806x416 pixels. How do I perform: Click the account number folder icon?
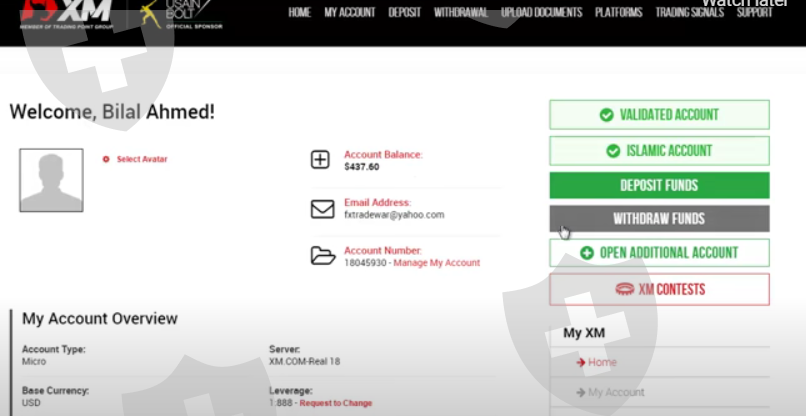[323, 256]
